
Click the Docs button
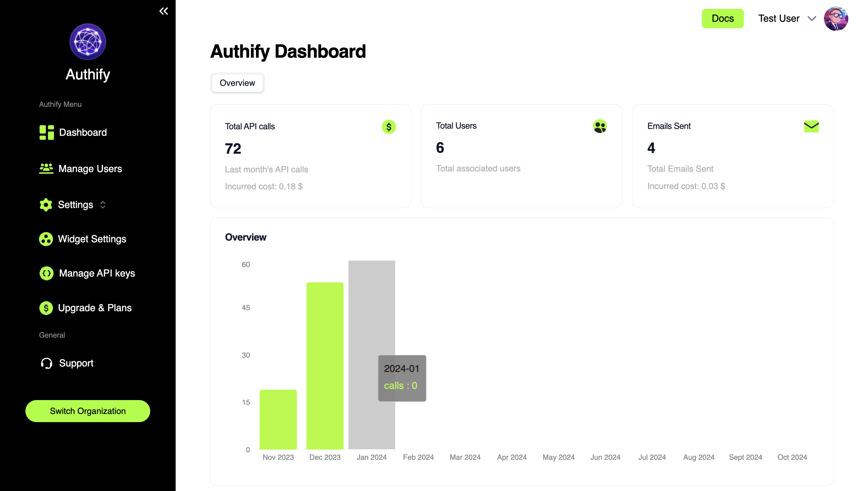point(723,18)
